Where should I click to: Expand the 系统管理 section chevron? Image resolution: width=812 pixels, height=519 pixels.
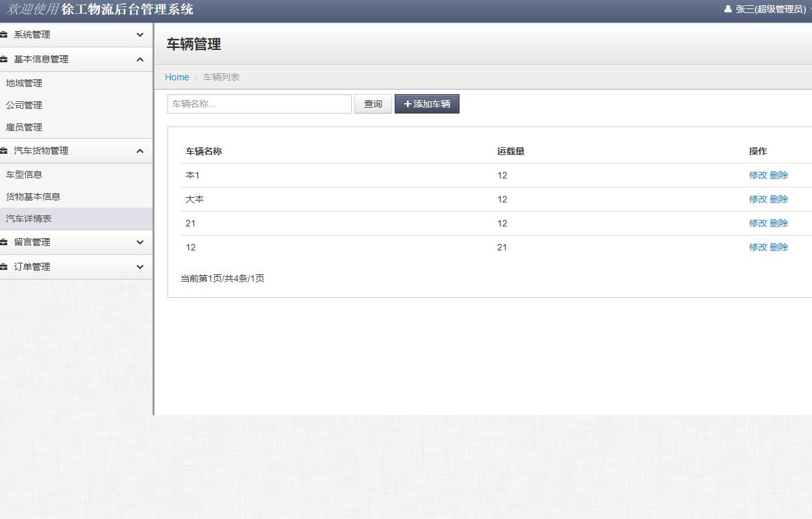(x=140, y=34)
